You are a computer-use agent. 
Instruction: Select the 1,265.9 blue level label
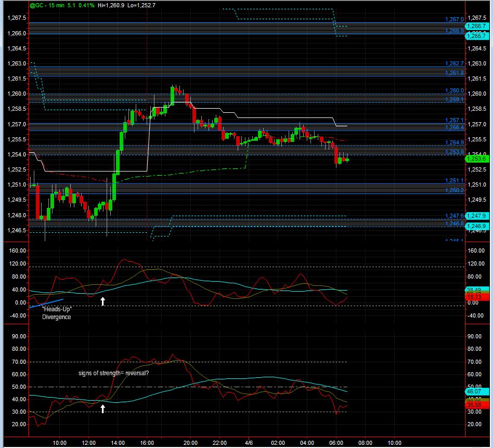click(455, 31)
